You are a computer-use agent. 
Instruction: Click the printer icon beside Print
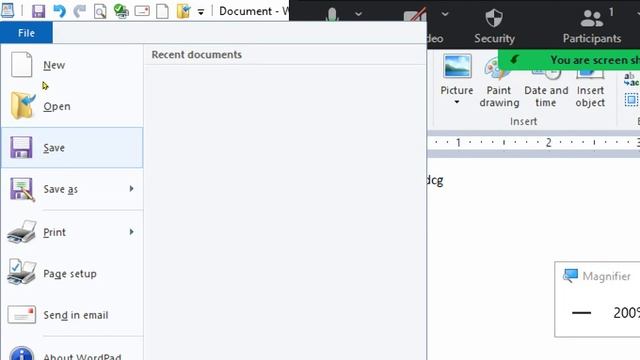(22, 232)
